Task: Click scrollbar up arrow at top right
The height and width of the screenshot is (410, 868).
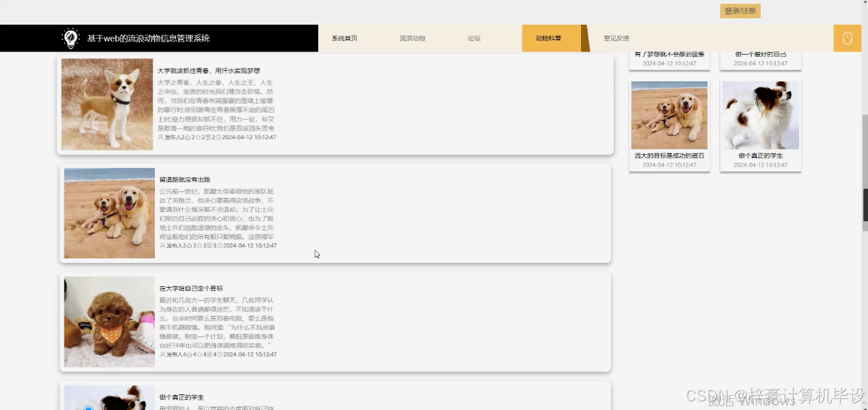Action: tap(865, 3)
